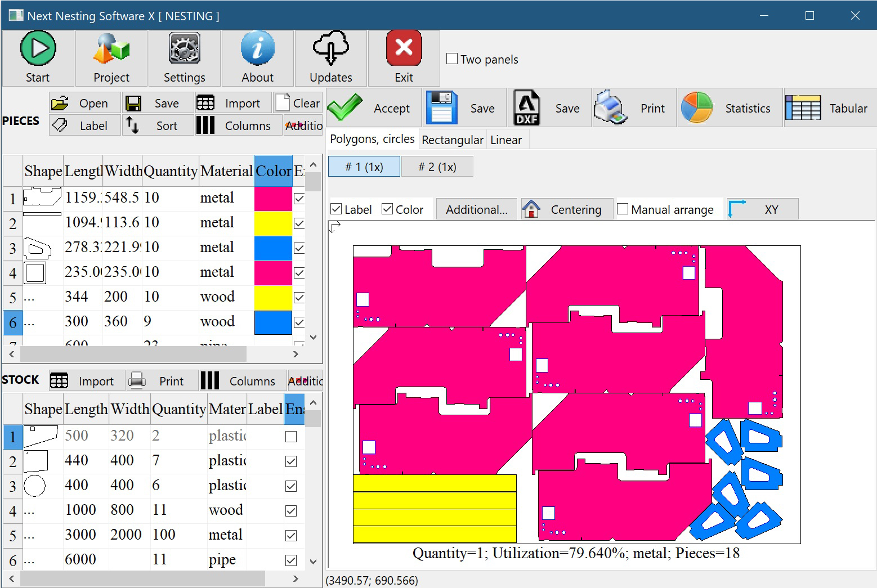877x588 pixels.
Task: Click the green Accept checkmark
Action: tap(373, 108)
